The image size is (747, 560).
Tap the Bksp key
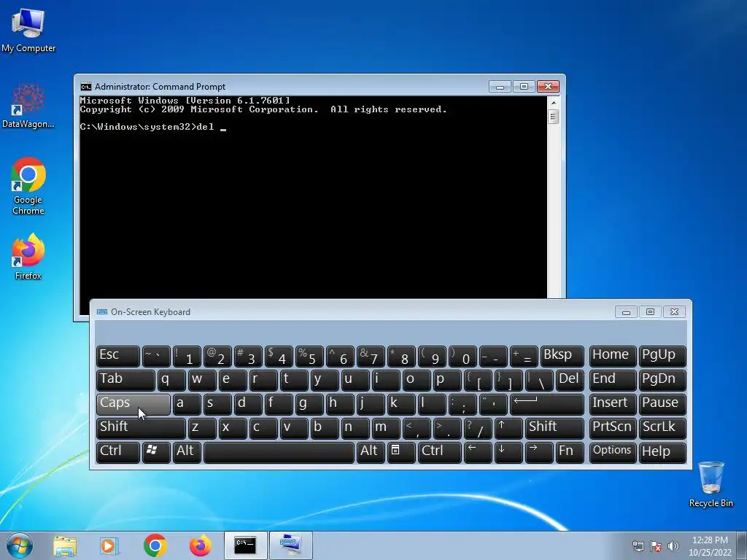click(562, 356)
